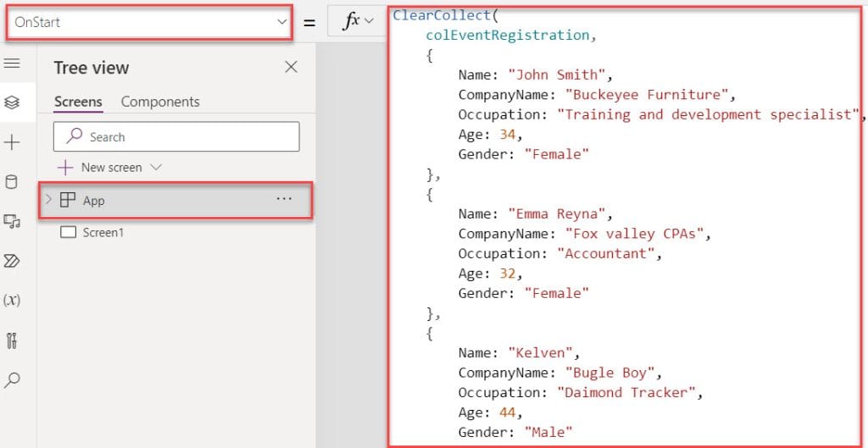This screenshot has height=448, width=868.
Task: Select the App item in tree
Action: pos(175,200)
